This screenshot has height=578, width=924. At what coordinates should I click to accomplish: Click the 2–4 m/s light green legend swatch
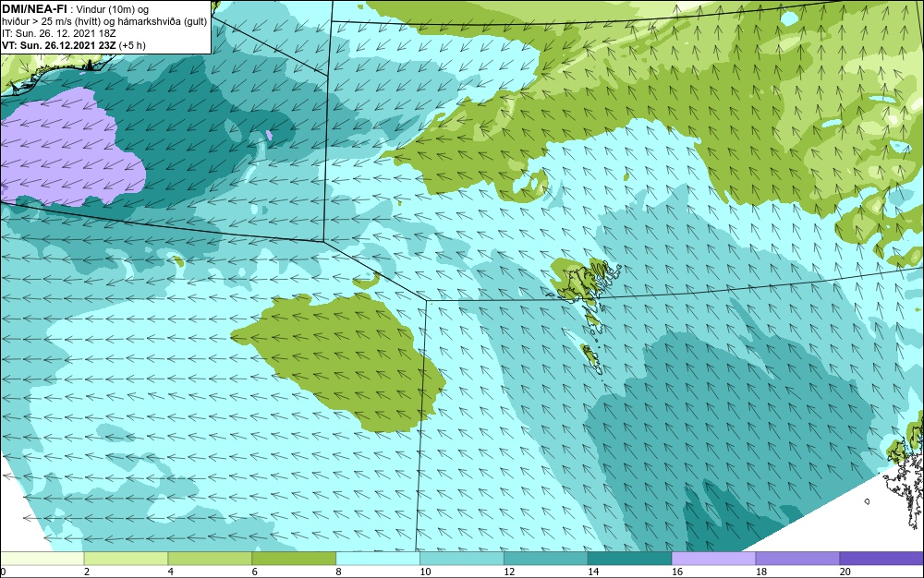(126, 558)
